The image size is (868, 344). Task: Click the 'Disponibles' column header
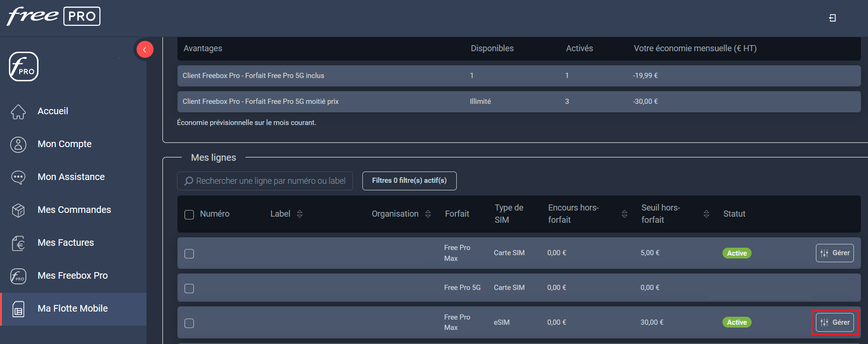tap(492, 48)
